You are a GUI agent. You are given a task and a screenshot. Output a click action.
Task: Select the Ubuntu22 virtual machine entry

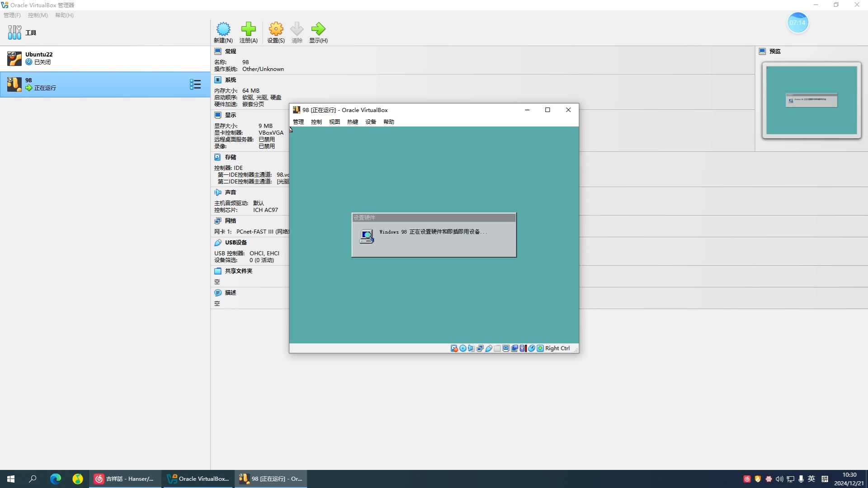[105, 58]
